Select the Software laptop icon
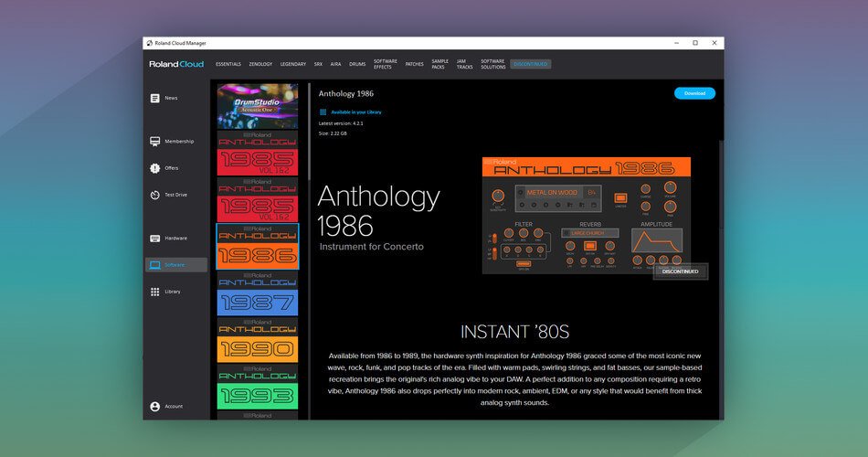The height and width of the screenshot is (457, 868). 155,265
